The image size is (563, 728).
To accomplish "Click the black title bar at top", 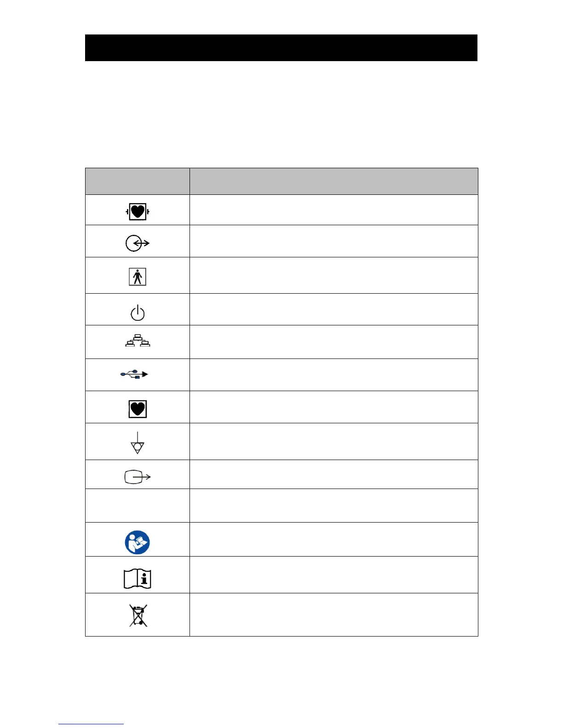I will tap(281, 48).
